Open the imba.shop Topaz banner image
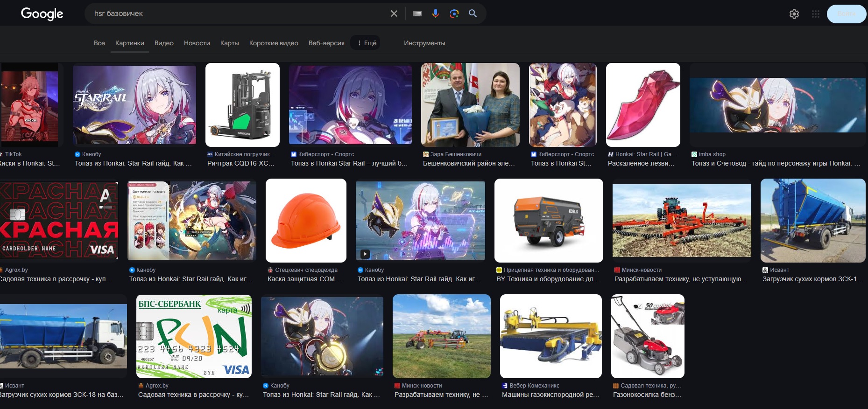The height and width of the screenshot is (409, 868). point(777,105)
